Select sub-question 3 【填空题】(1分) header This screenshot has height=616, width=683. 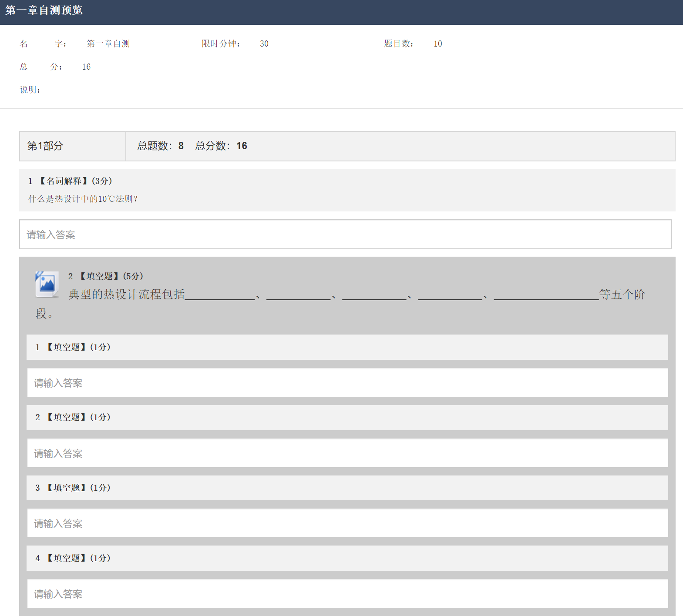tap(77, 488)
